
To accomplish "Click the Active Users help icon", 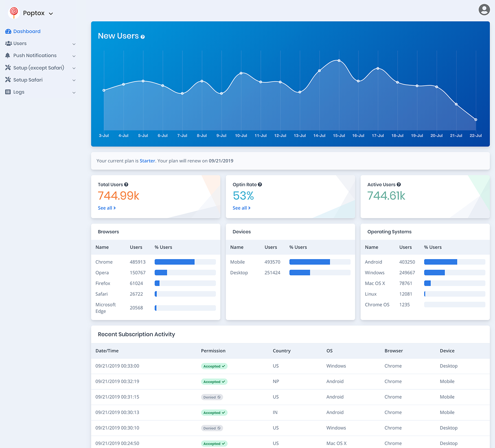I will click(399, 184).
